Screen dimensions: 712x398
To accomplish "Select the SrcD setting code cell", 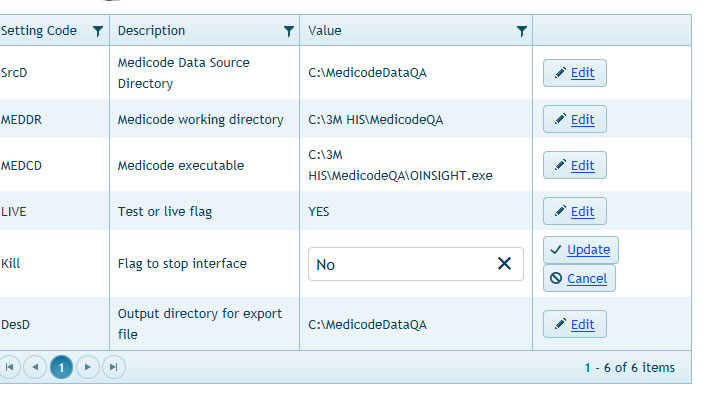I will [14, 73].
